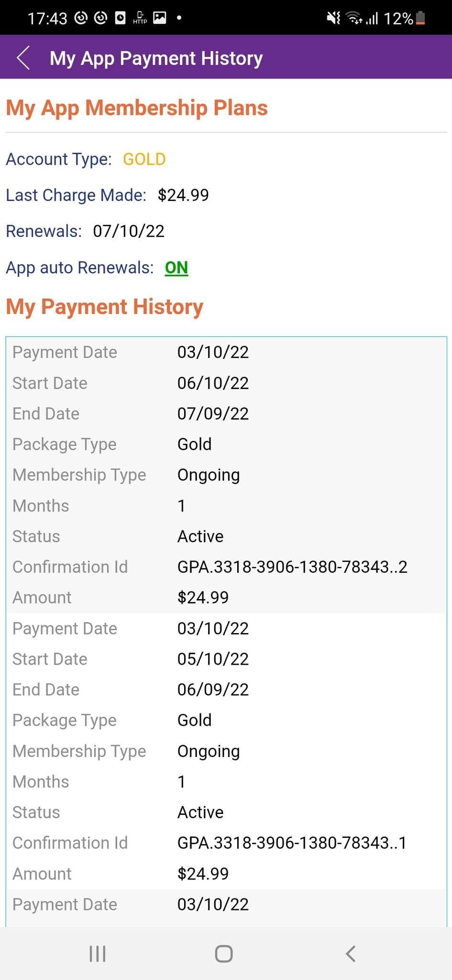This screenshot has width=452, height=980.
Task: Tap the GOLD account type value
Action: pyautogui.click(x=144, y=159)
